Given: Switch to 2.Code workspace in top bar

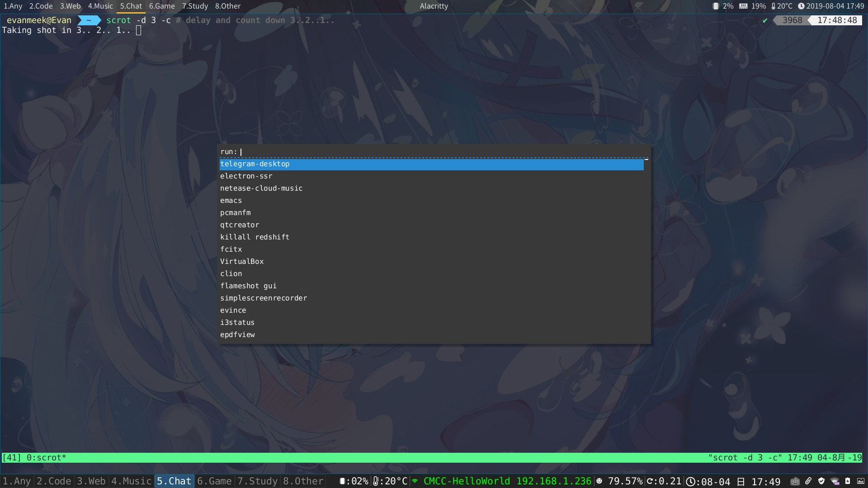Looking at the screenshot, I should (41, 6).
